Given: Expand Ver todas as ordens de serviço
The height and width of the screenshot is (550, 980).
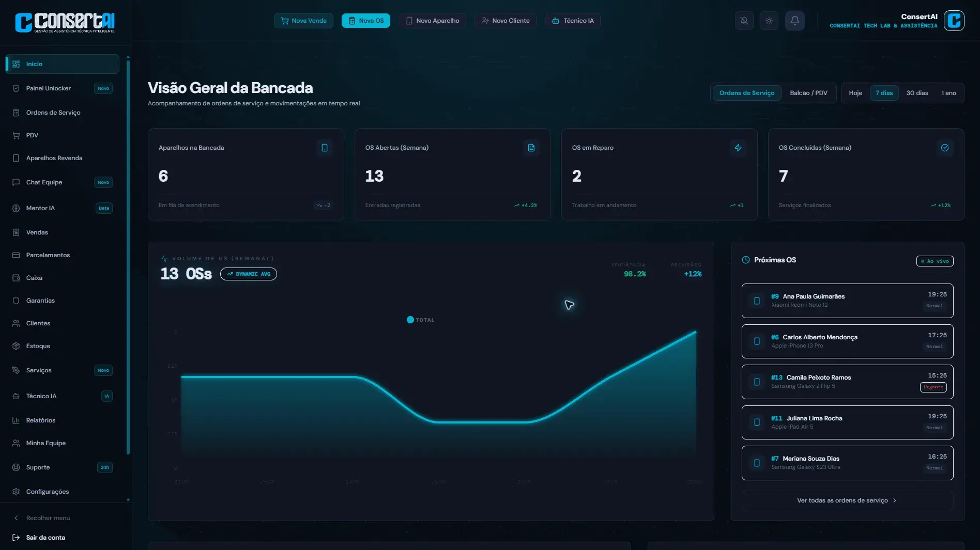Looking at the screenshot, I should coord(848,500).
